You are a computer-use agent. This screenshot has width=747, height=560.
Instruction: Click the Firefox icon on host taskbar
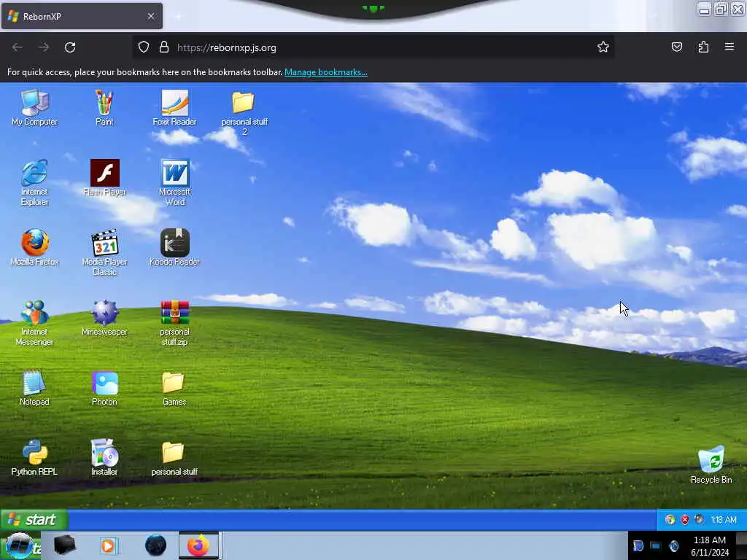click(198, 545)
